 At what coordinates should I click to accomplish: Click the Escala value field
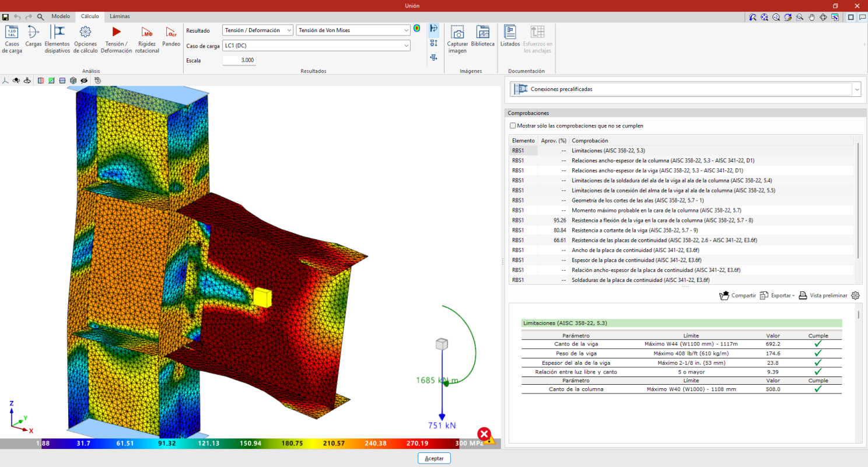[x=239, y=61]
